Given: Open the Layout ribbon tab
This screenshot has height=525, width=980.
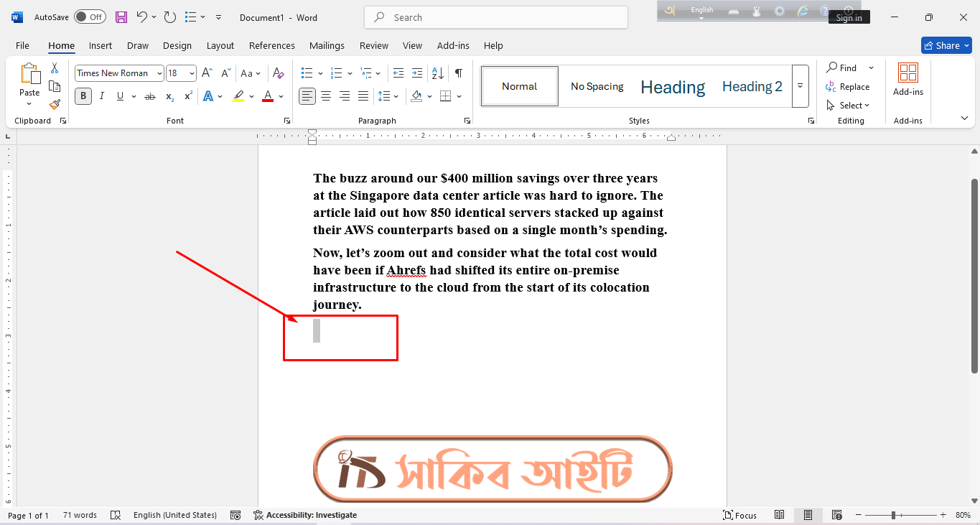Looking at the screenshot, I should pyautogui.click(x=220, y=45).
